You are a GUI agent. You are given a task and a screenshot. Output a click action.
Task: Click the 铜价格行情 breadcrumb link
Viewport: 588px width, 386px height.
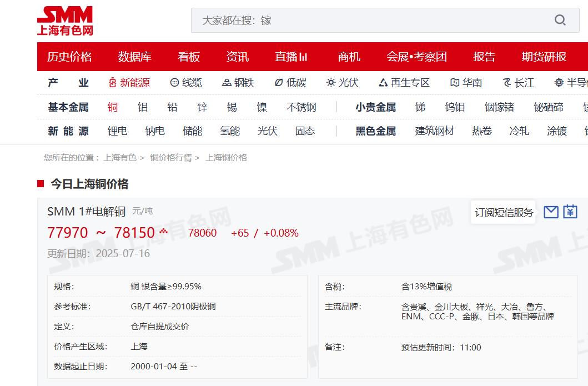(x=171, y=158)
